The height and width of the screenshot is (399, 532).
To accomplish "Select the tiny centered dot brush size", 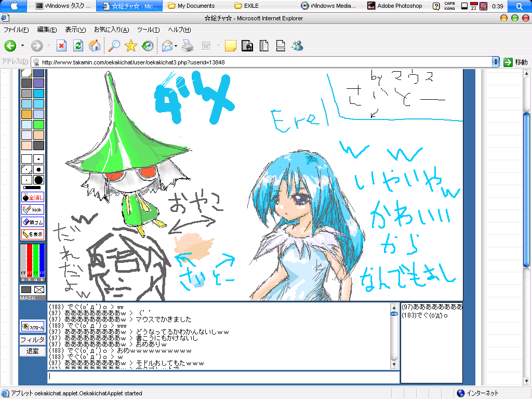I will 27,180.
